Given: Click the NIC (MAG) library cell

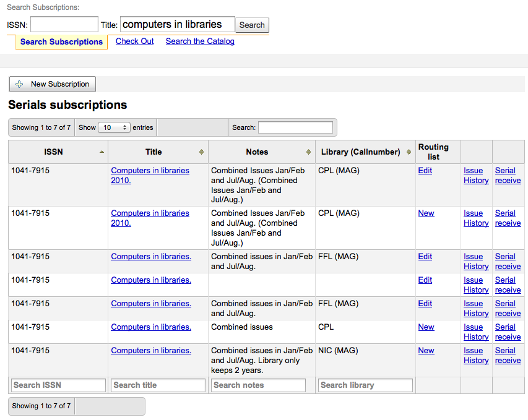Looking at the screenshot, I should (x=365, y=361).
